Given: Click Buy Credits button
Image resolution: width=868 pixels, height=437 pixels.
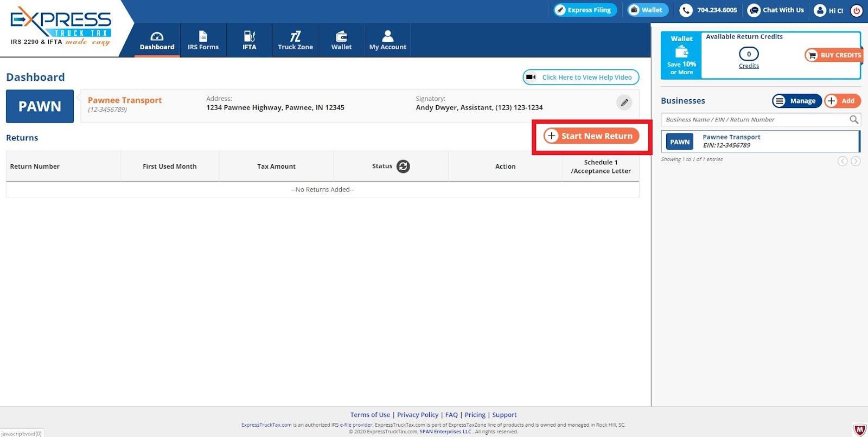Looking at the screenshot, I should coord(834,55).
